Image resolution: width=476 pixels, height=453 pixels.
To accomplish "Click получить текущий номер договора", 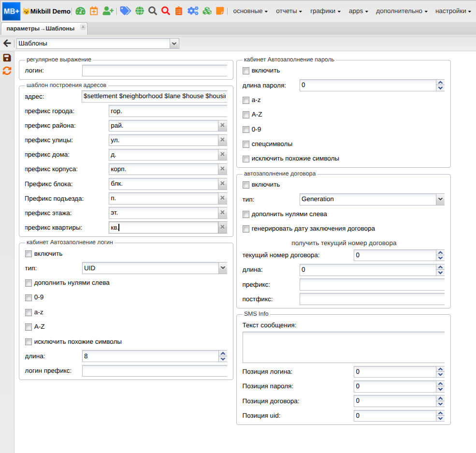I will click(344, 243).
